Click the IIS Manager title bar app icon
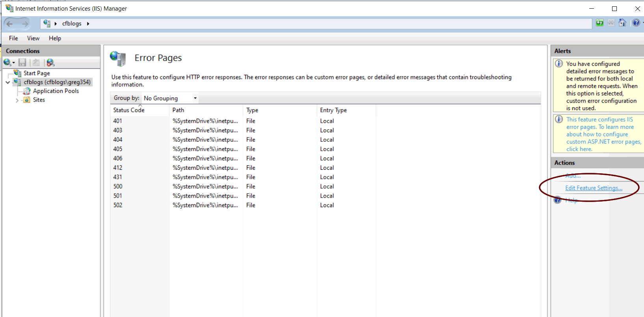 [9, 8]
